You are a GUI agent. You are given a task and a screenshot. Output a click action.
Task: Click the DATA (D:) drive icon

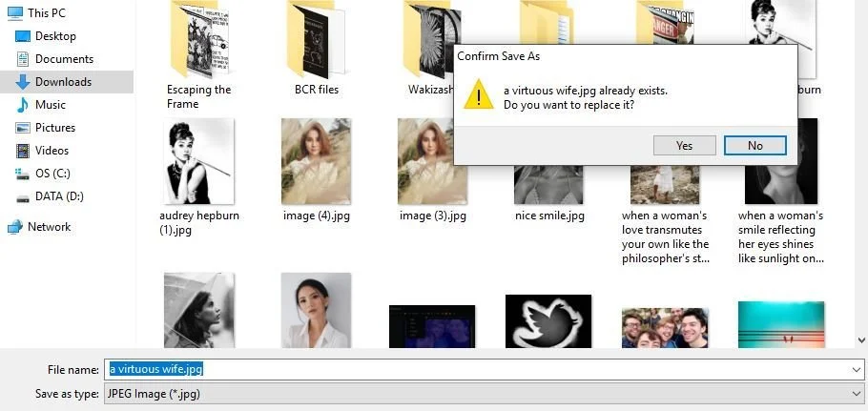[23, 197]
